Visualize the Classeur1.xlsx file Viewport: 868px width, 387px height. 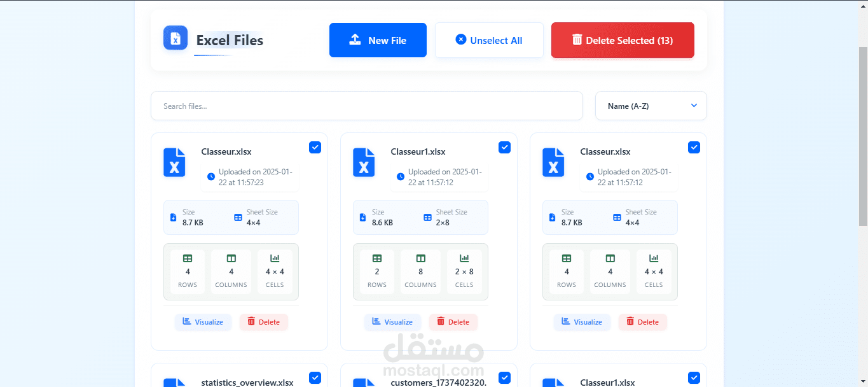click(x=392, y=322)
